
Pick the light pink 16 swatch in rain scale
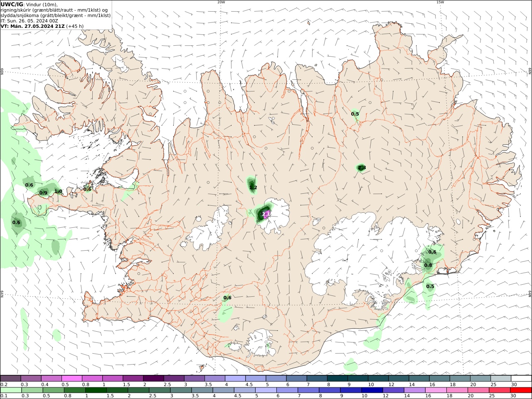pos(436,390)
